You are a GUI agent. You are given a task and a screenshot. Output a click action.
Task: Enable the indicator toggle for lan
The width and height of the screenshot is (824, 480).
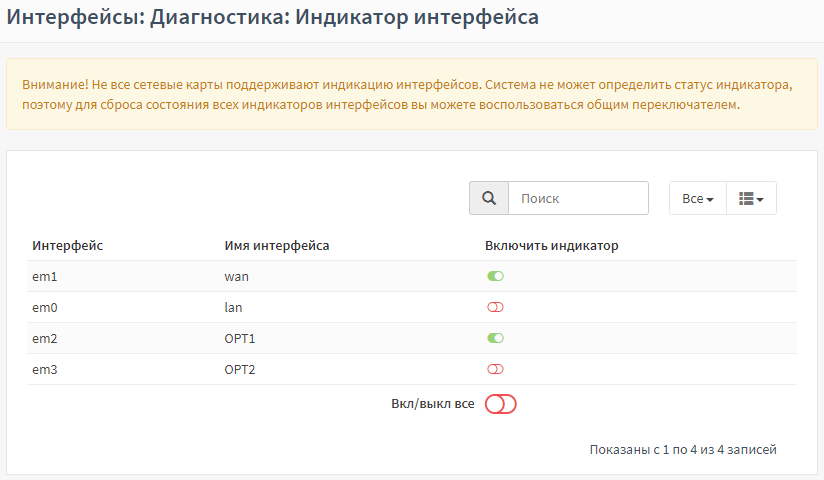[x=495, y=307]
